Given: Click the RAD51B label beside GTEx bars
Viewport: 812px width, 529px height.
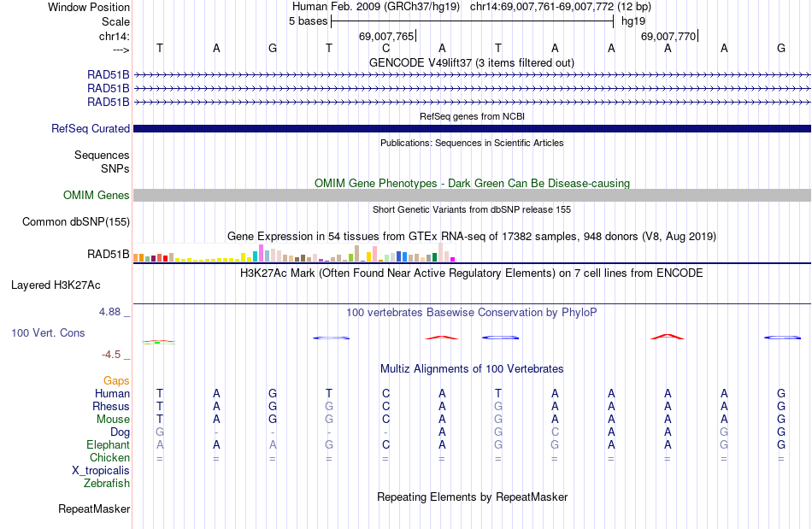Looking at the screenshot, I should [x=109, y=254].
